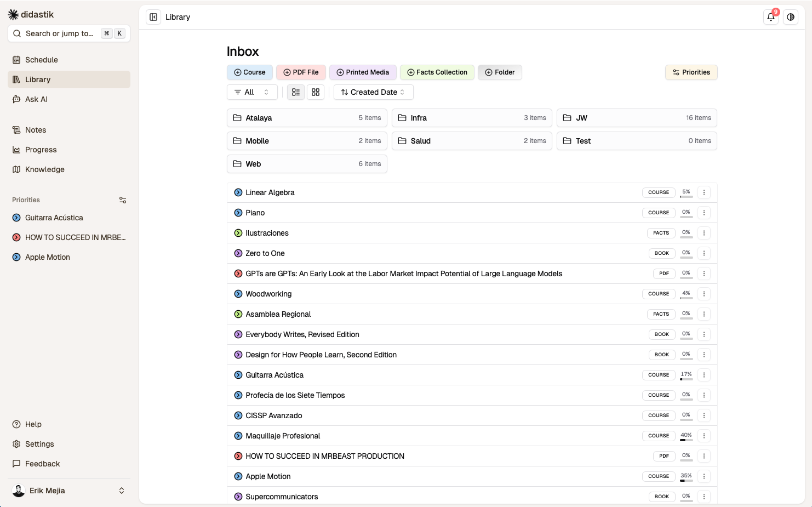Switch to list view layout
Viewport: 812px width, 507px height.
coord(296,92)
